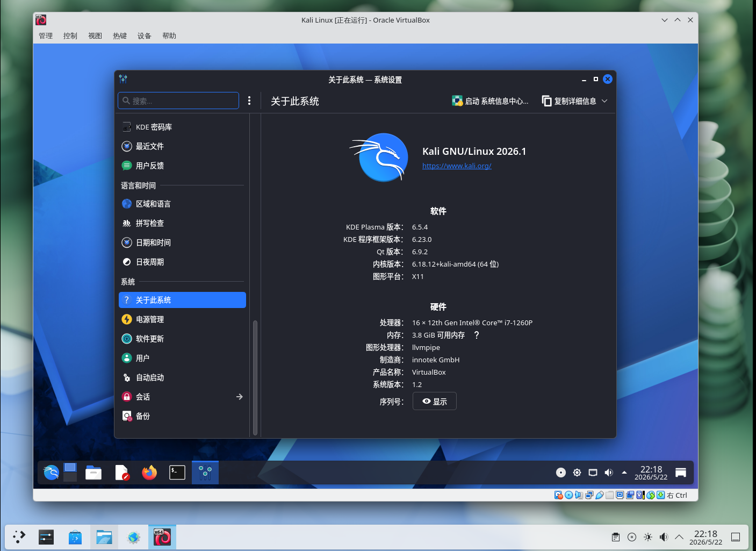Open file manager in Kali panel
The width and height of the screenshot is (756, 551).
point(93,473)
